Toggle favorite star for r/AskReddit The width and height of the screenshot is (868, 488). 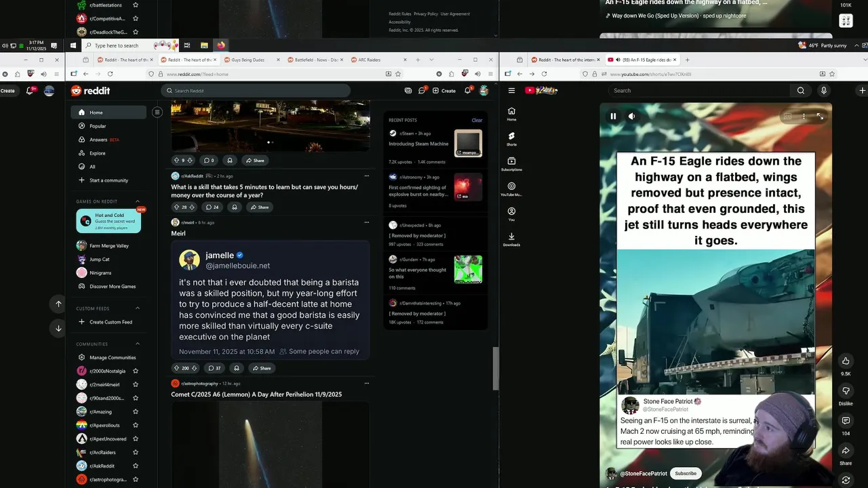pos(136,466)
